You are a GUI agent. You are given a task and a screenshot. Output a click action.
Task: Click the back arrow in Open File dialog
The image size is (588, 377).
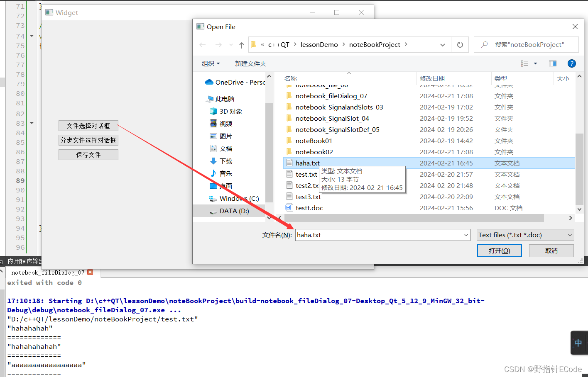tap(203, 45)
